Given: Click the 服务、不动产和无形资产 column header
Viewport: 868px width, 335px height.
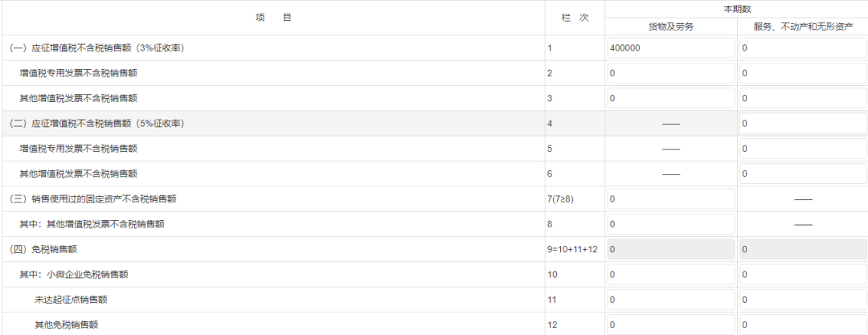Looking at the screenshot, I should (x=802, y=27).
